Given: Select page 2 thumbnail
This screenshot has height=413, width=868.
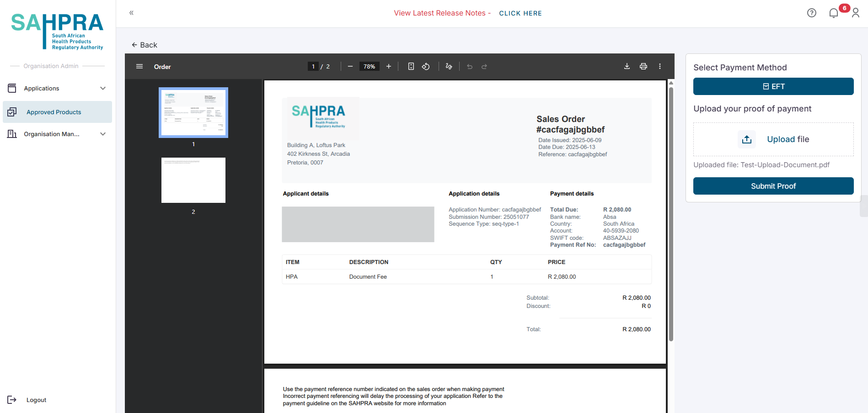Looking at the screenshot, I should [193, 180].
